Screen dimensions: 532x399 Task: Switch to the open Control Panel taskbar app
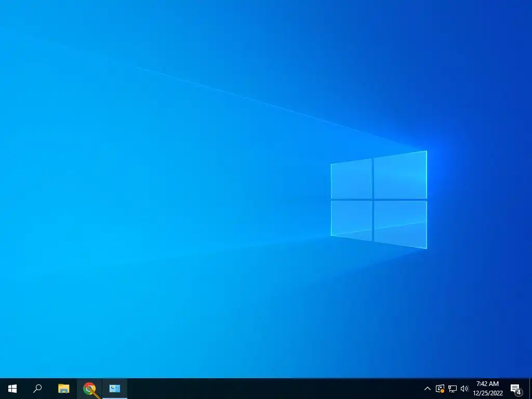(115, 389)
